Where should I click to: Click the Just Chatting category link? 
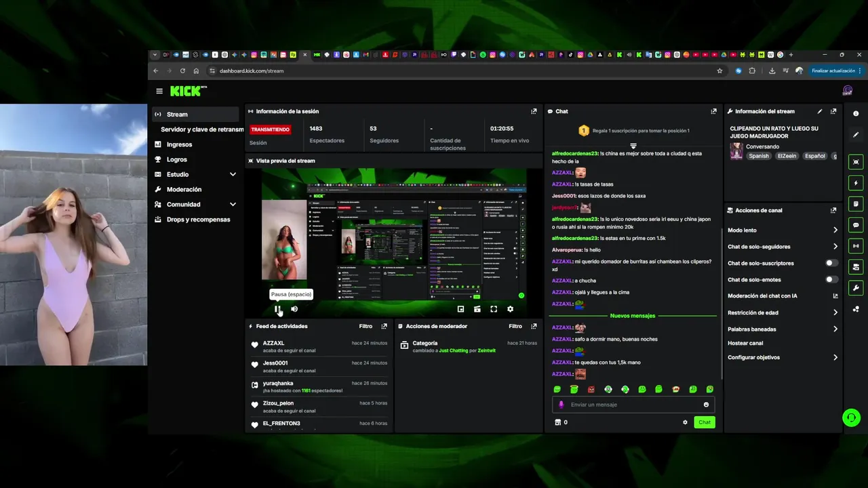click(x=454, y=350)
